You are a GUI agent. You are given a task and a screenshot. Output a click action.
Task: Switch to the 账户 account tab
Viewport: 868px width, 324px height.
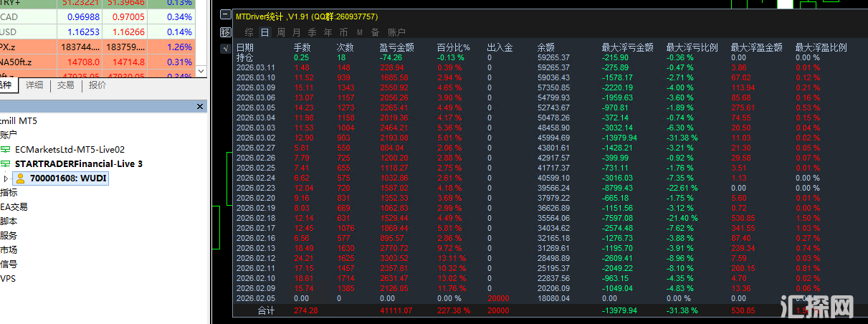pos(396,32)
